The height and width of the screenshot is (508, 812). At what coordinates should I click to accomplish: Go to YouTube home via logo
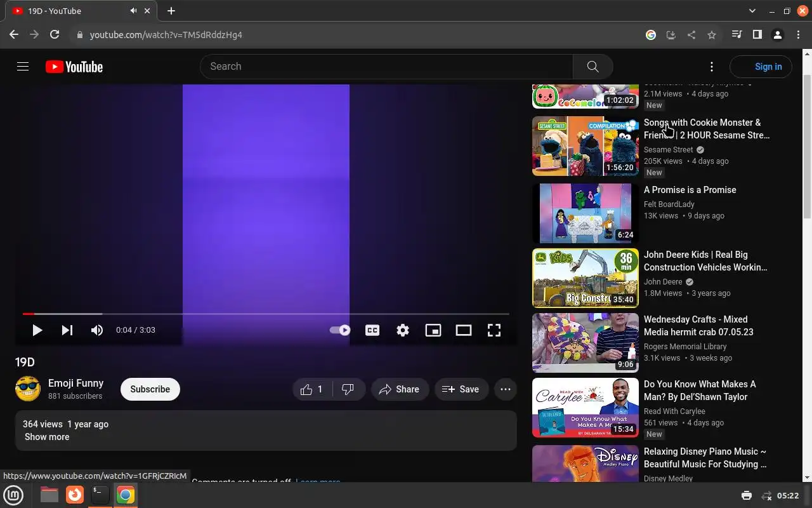[x=74, y=67]
